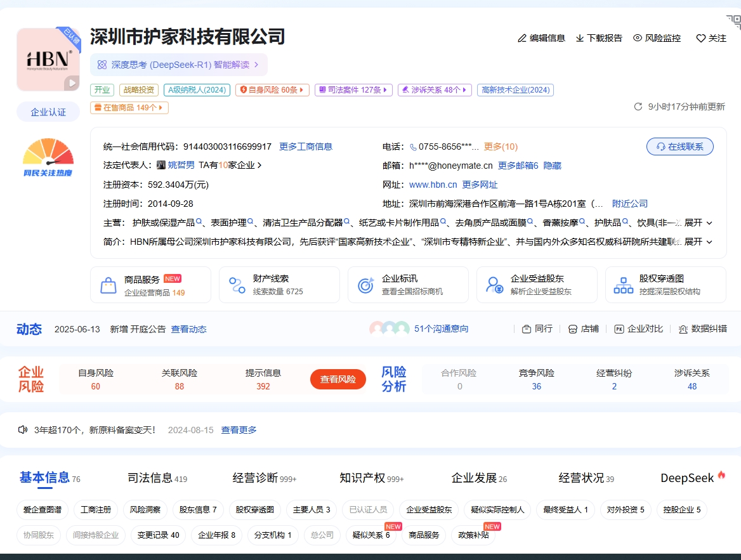
Task: Expand the 自身风险 60条 tag
Action: click(272, 90)
